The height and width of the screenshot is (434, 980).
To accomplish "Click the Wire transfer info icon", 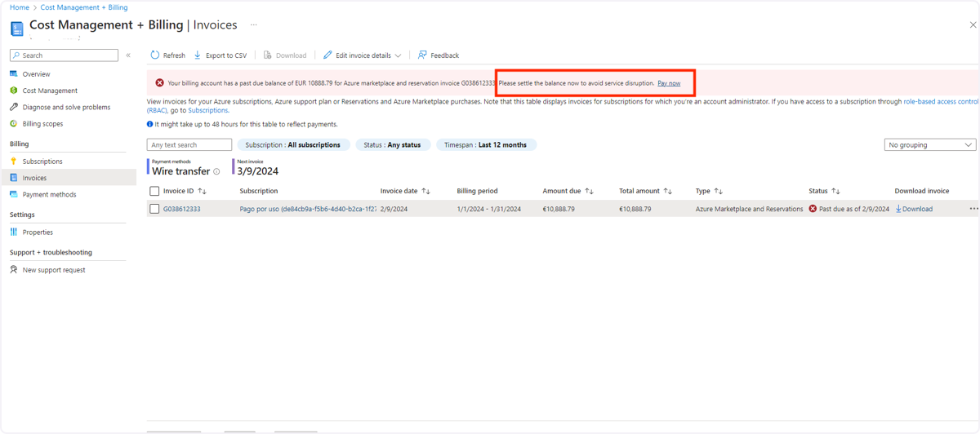I will point(216,172).
